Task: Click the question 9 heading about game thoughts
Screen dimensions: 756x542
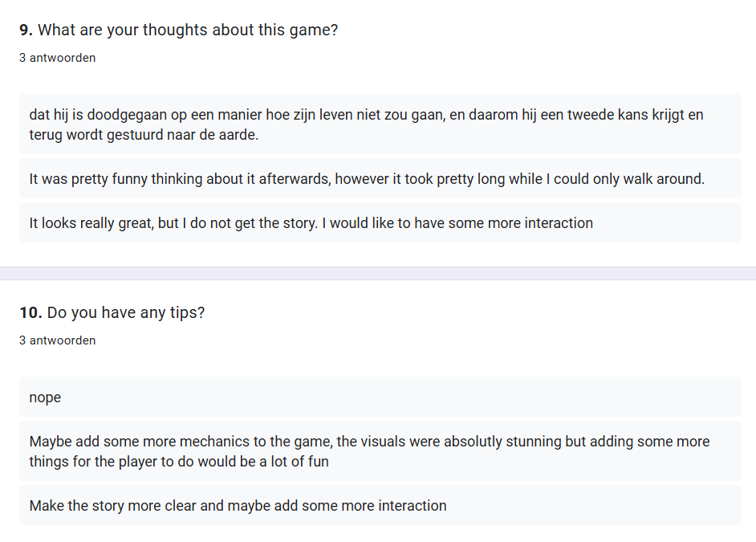Action: (189, 31)
